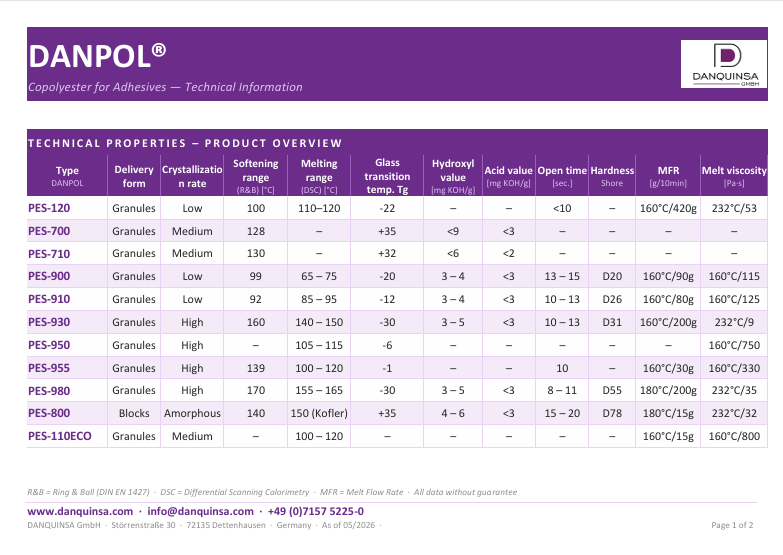Click the phone number +49 (0)7157 5225-0
Image resolution: width=783 pixels, height=555 pixels.
316,511
